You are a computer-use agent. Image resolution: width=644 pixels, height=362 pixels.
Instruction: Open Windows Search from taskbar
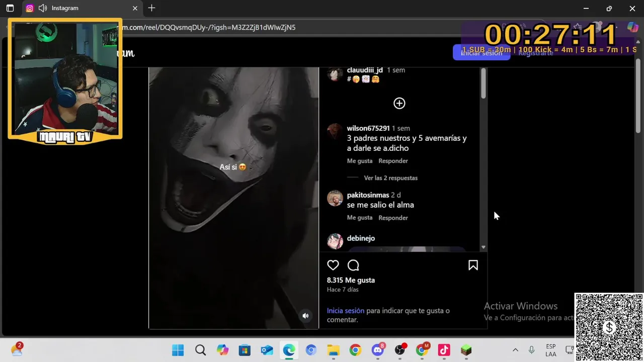pos(200,350)
